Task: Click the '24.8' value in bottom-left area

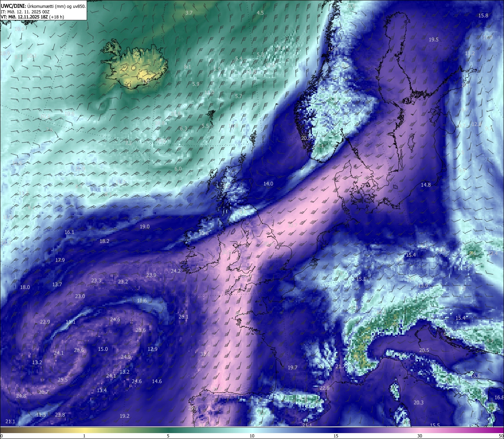Action: pyautogui.click(x=21, y=396)
